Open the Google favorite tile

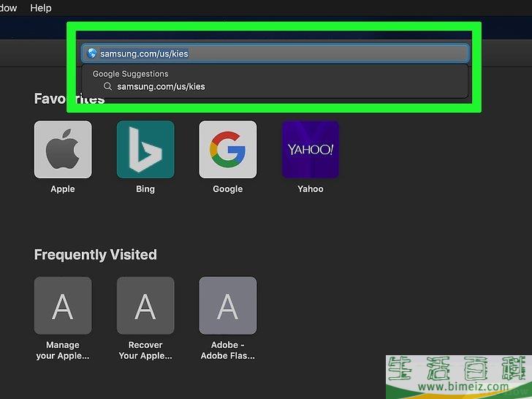point(228,150)
